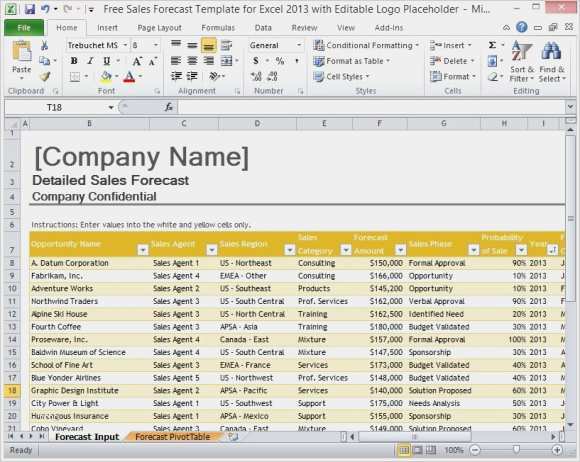The width and height of the screenshot is (580, 462).
Task: Click the Decrease Font Size icon
Action: [152, 61]
